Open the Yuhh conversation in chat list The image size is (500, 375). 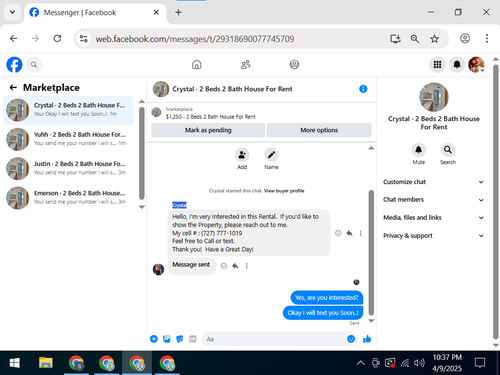click(x=69, y=139)
